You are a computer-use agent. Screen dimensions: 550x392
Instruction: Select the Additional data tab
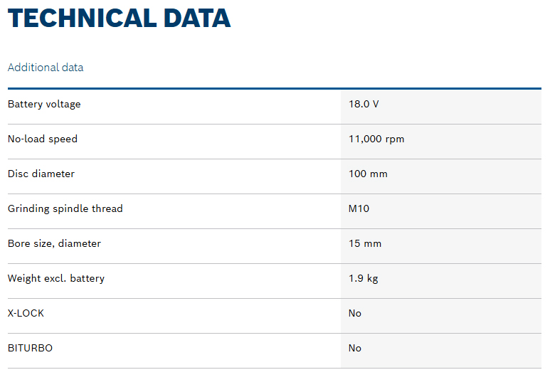(x=46, y=68)
